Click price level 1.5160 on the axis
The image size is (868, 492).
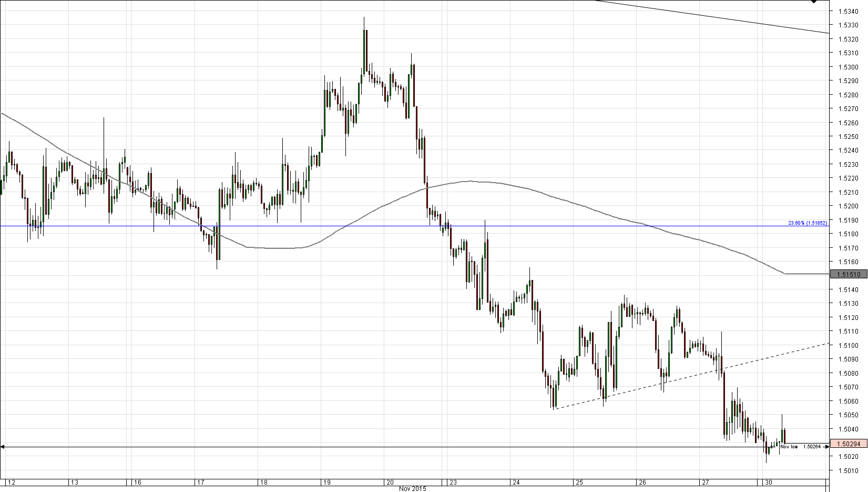click(849, 262)
